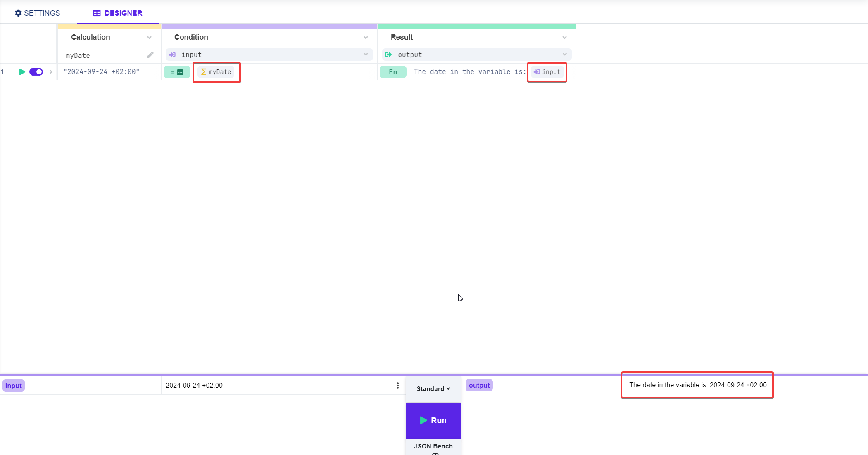868x455 pixels.
Task: Click the sigma myDate variable chip
Action: tap(216, 72)
